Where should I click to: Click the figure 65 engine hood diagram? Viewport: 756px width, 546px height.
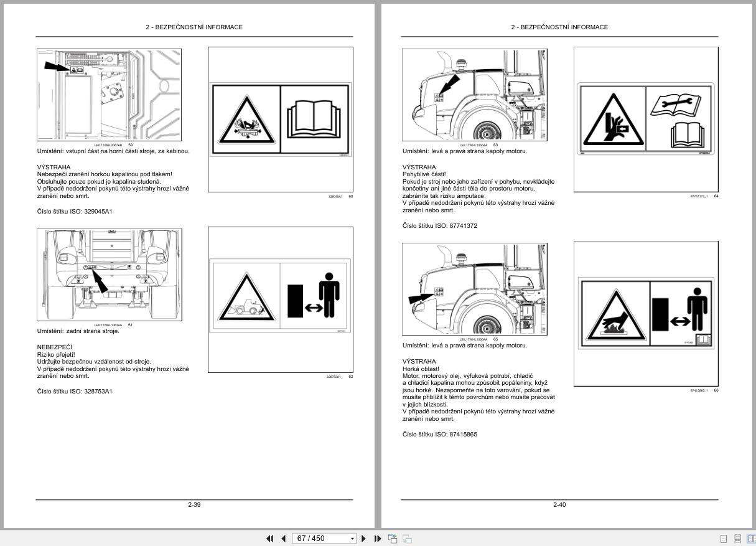475,289
